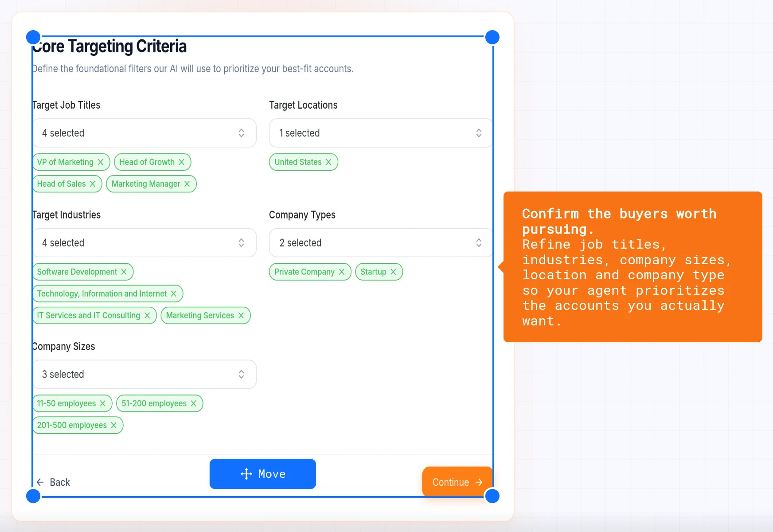Remove the United States location tag
The height and width of the screenshot is (532, 773).
[328, 162]
